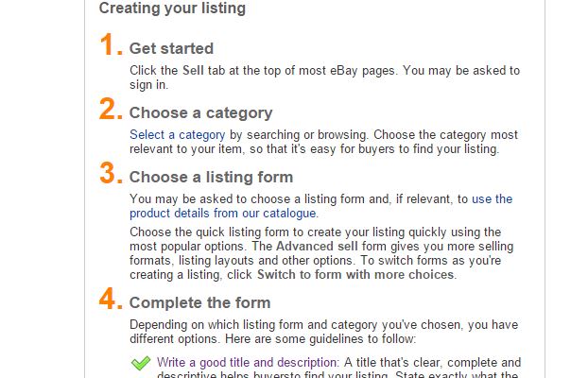The width and height of the screenshot is (588, 378).
Task: Open the 'Select a category' link
Action: (178, 134)
